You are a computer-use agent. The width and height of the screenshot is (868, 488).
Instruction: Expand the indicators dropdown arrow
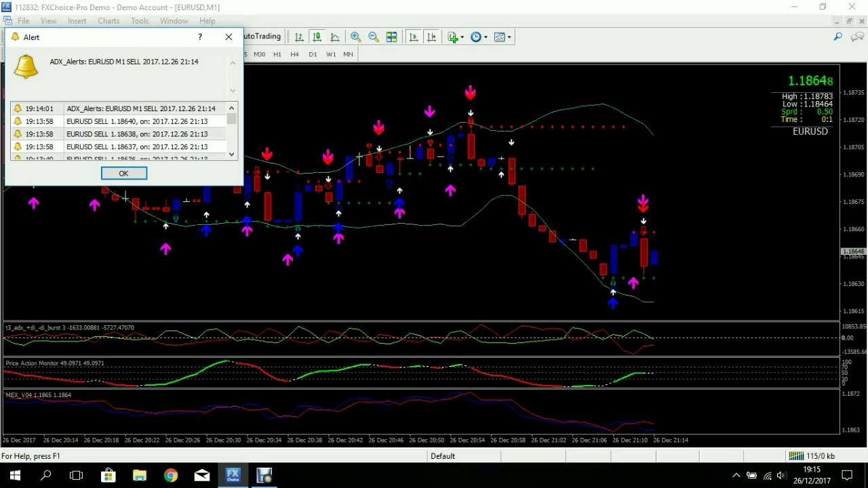point(462,37)
